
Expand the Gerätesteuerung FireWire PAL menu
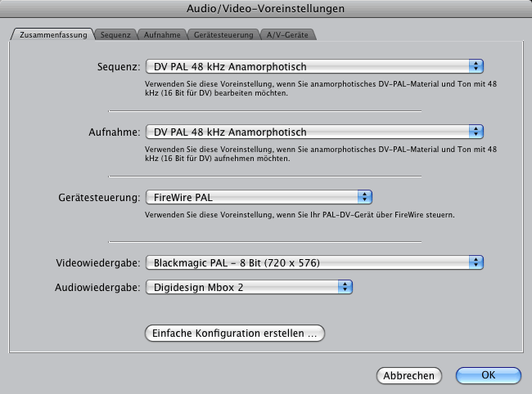click(259, 197)
